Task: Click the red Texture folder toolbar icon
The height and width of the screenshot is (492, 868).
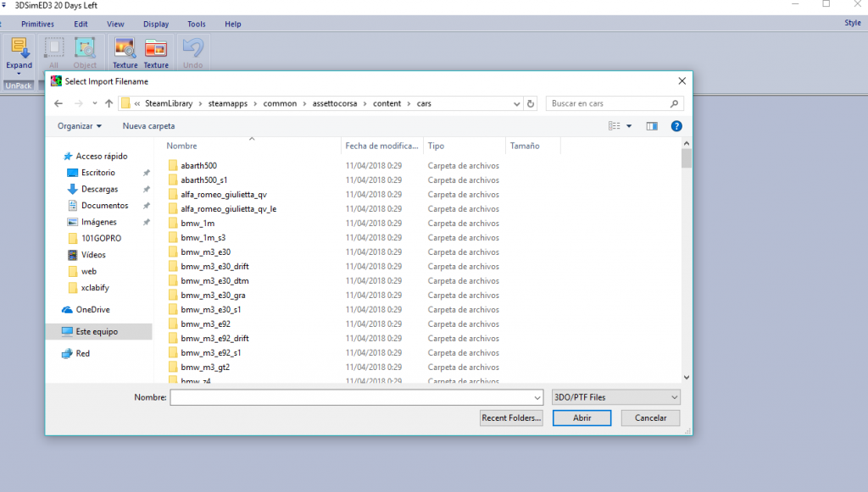Action: coord(156,48)
